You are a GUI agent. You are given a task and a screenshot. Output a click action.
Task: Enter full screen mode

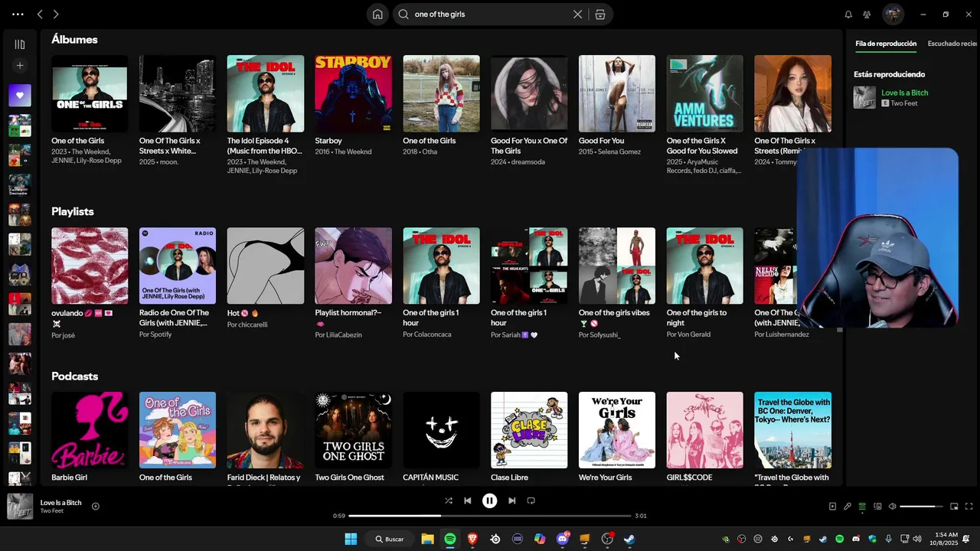969,506
